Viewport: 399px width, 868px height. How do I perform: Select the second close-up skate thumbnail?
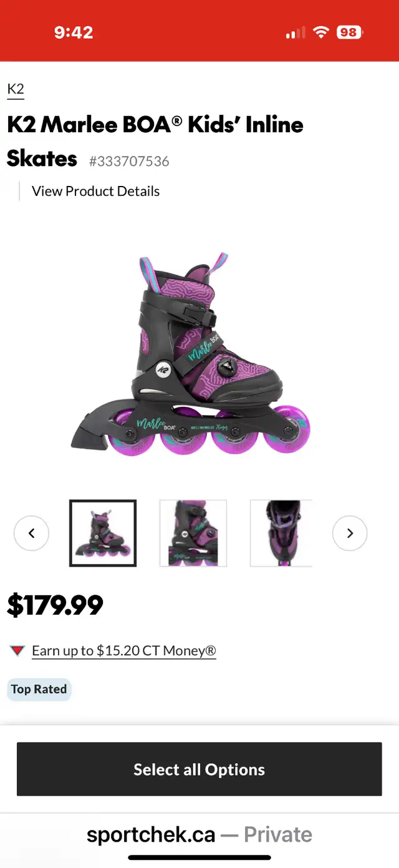pyautogui.click(x=193, y=533)
